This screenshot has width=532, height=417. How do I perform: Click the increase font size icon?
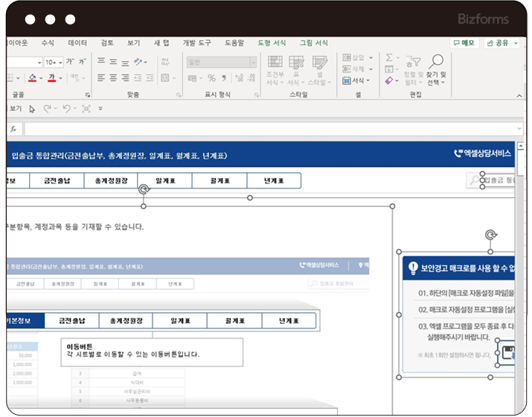70,62
